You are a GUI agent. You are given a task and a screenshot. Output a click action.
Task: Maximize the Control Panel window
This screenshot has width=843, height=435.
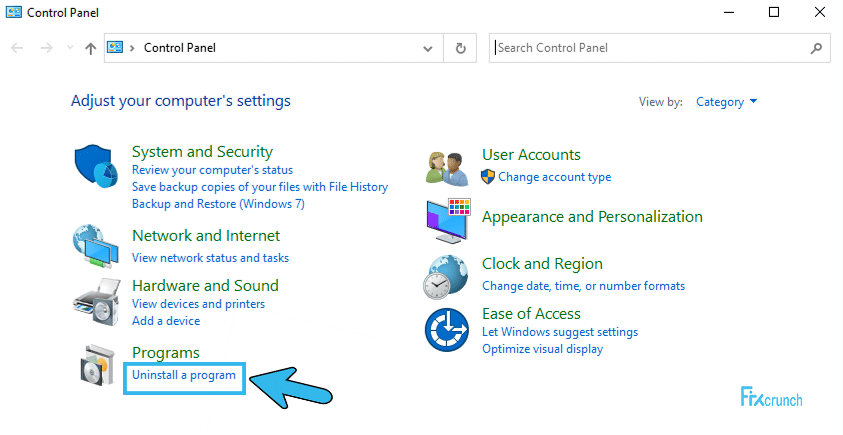click(774, 12)
